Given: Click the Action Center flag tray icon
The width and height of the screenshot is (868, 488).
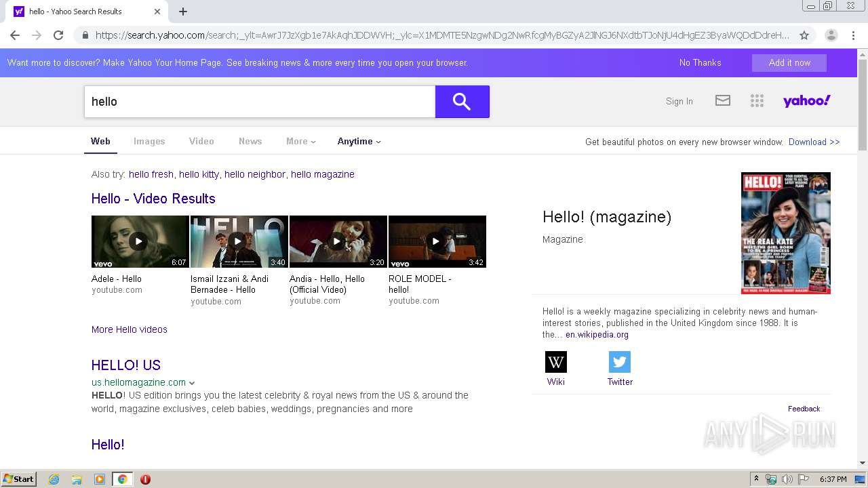Looking at the screenshot, I should [x=804, y=479].
